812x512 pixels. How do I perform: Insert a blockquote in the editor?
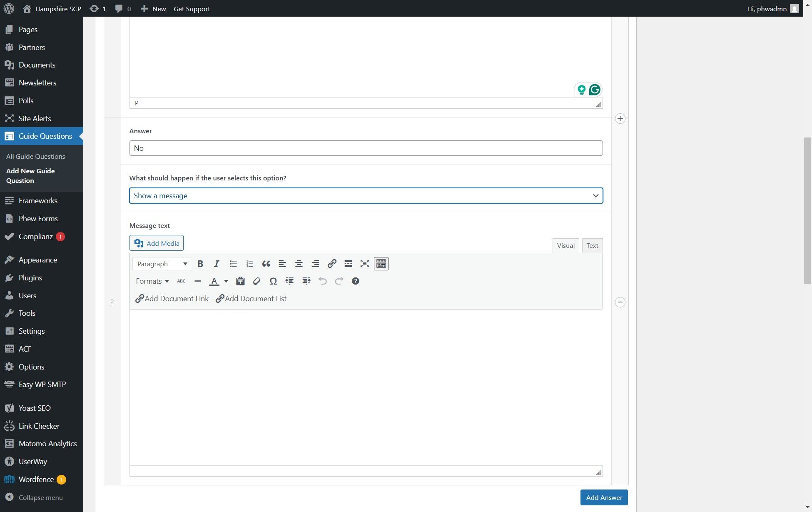(x=266, y=264)
